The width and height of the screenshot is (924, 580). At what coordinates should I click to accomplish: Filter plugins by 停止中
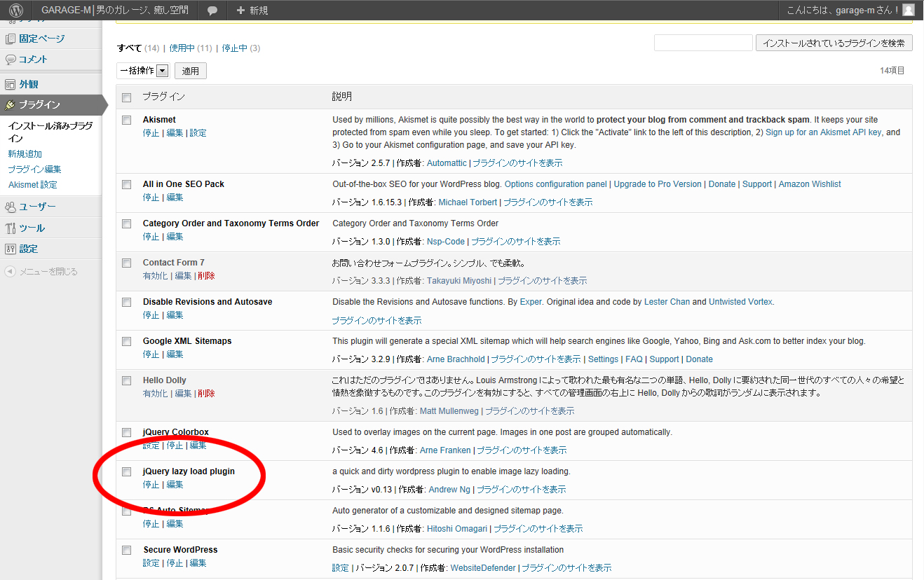coord(234,48)
